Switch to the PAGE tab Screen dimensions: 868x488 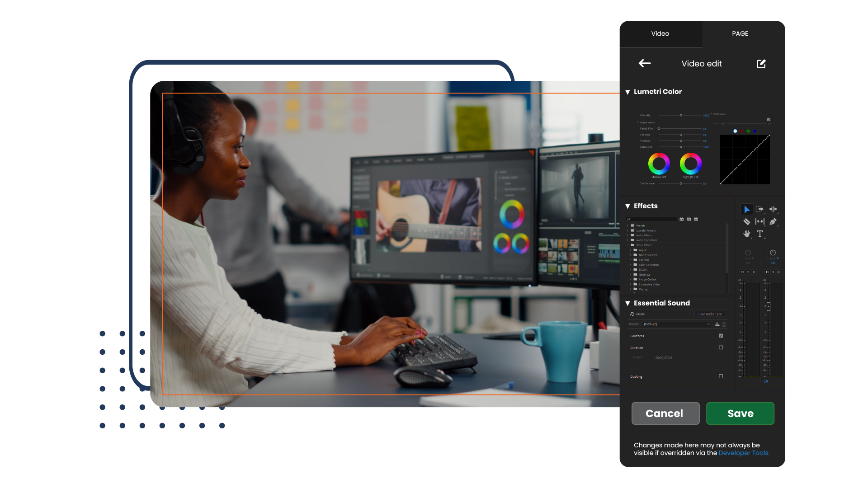740,33
